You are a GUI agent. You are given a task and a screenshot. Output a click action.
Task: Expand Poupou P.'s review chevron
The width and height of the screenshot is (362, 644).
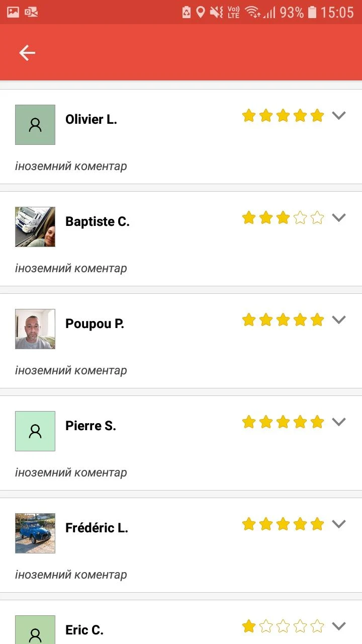point(339,320)
